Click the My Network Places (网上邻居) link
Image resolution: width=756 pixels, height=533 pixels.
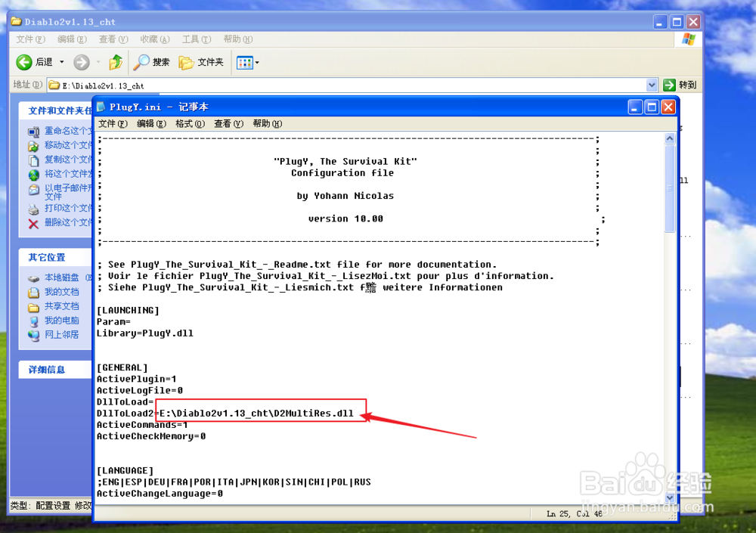(62, 335)
